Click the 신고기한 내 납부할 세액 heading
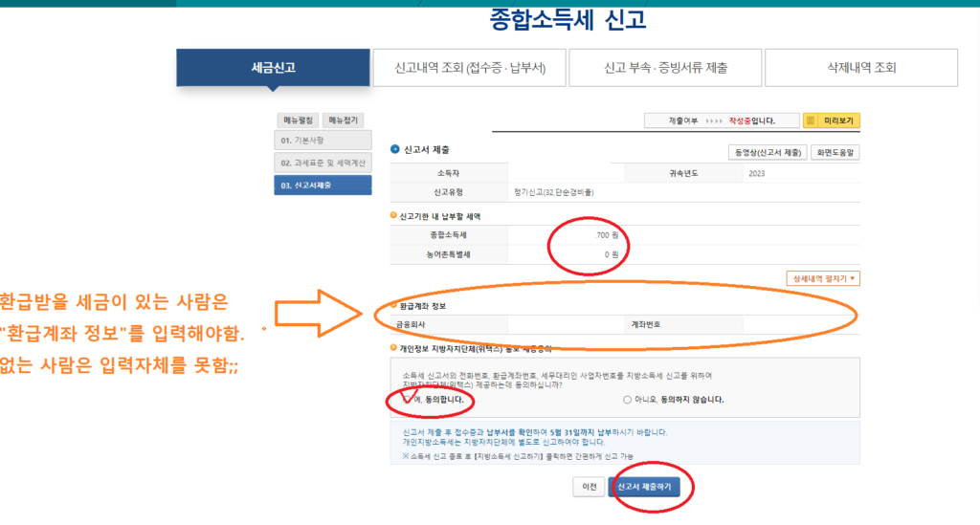Screen dimensions: 980x525 click(440, 217)
